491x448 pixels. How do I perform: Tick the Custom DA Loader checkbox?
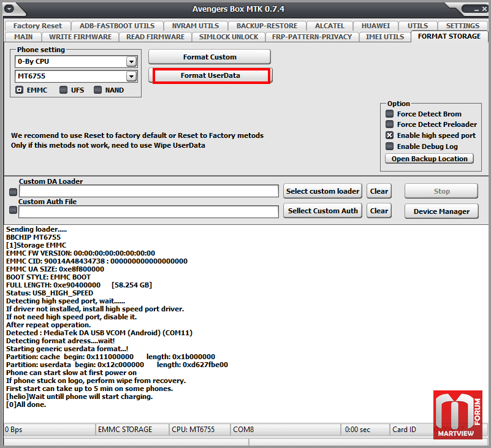13,192
